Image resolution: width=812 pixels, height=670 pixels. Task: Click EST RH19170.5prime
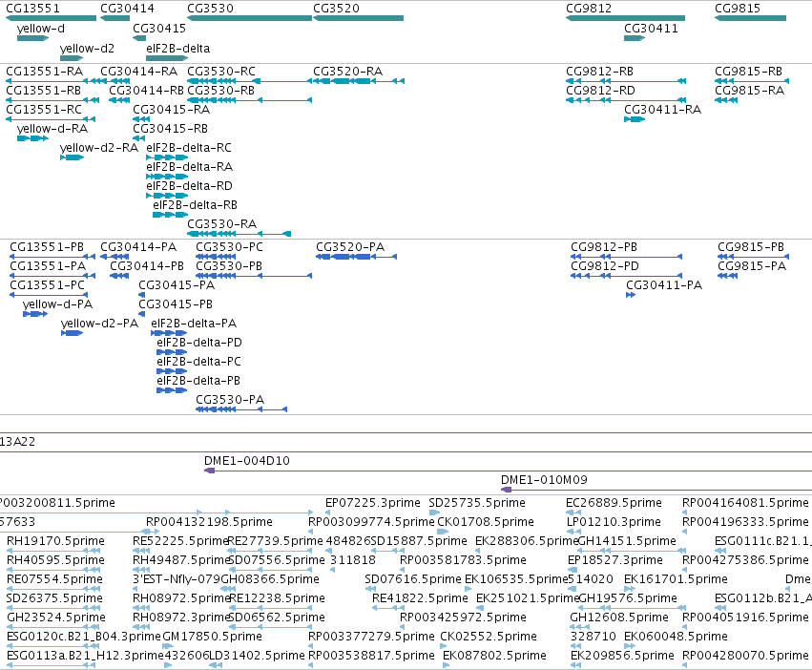(x=53, y=551)
